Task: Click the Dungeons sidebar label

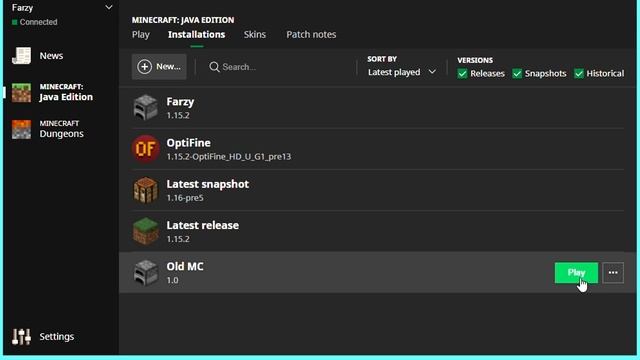Action: pyautogui.click(x=62, y=134)
